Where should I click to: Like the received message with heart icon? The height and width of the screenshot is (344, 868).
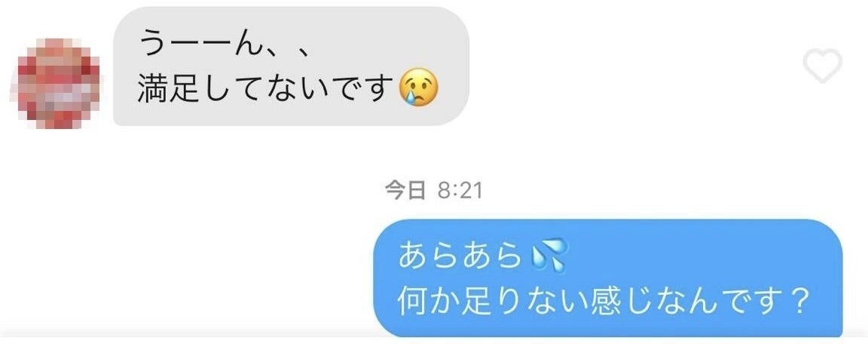tap(823, 66)
